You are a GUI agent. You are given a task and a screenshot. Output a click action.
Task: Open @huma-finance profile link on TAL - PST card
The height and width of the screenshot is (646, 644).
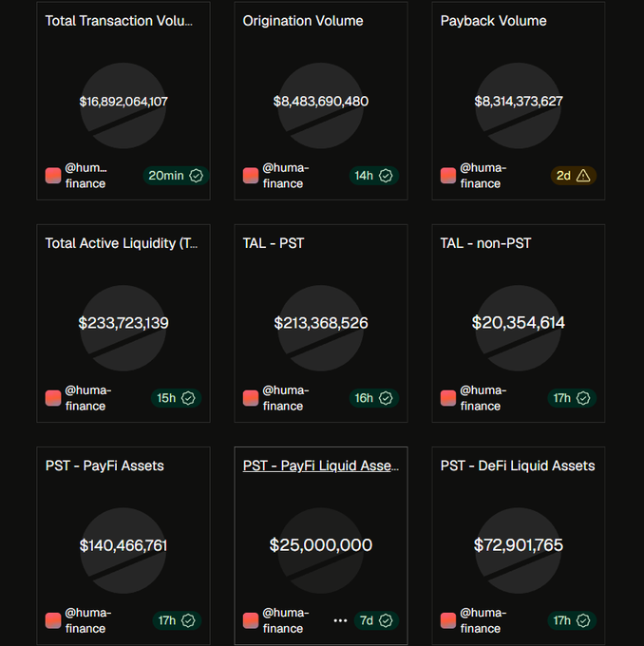click(286, 398)
